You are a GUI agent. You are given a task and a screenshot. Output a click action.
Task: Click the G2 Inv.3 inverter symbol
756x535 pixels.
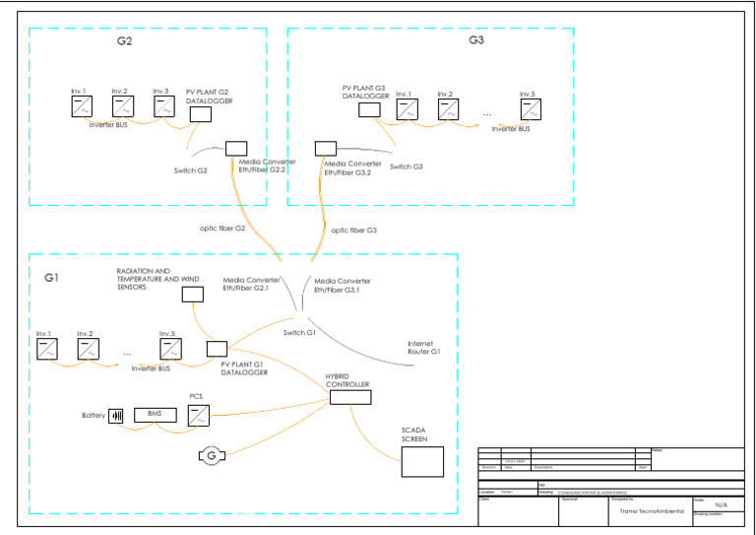pos(164,106)
